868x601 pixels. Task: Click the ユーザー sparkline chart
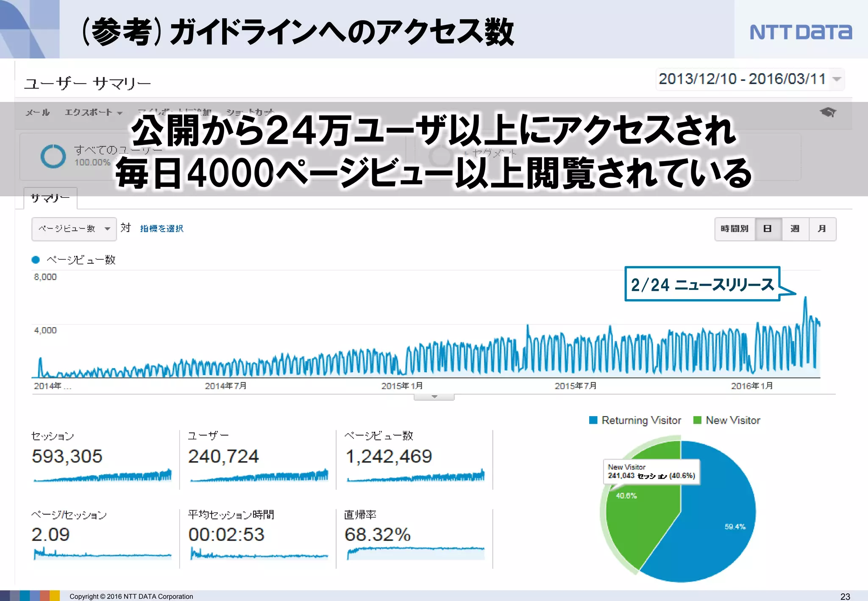(259, 476)
